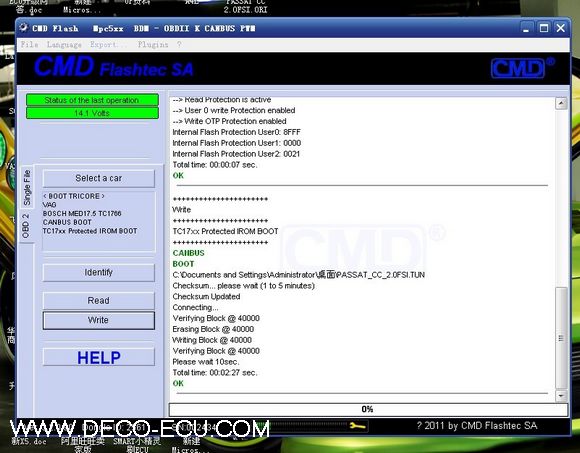Click the CMD logo badge in header
This screenshot has width=580, height=453.
point(518,68)
